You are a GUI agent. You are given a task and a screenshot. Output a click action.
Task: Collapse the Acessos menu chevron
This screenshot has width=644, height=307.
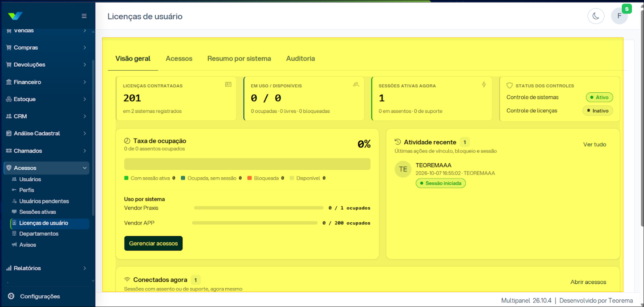pos(85,168)
